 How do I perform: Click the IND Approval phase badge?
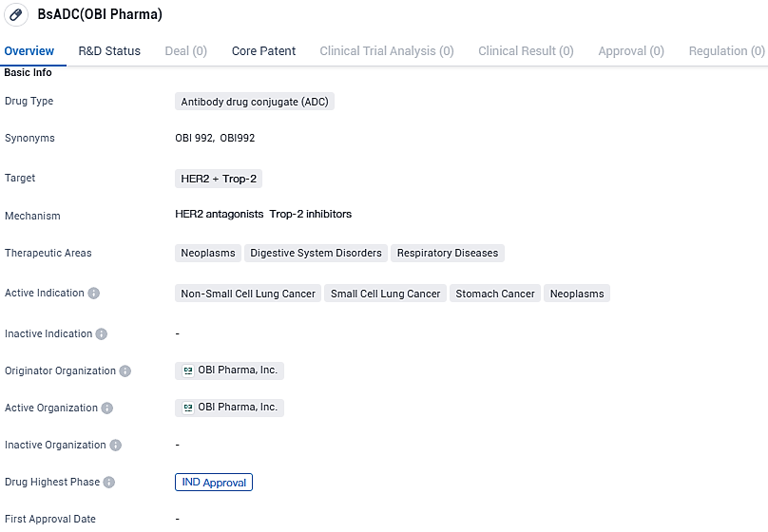click(214, 483)
